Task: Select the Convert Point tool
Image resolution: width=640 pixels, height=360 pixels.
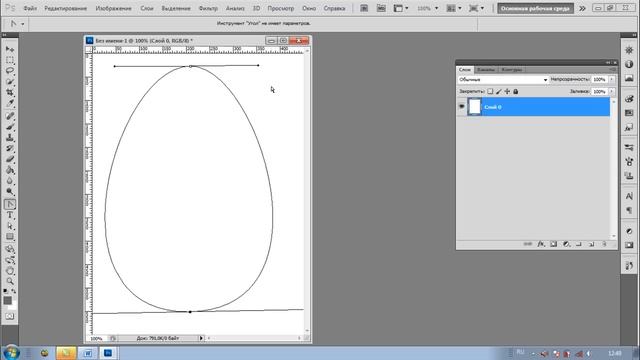Action: pos(10,204)
